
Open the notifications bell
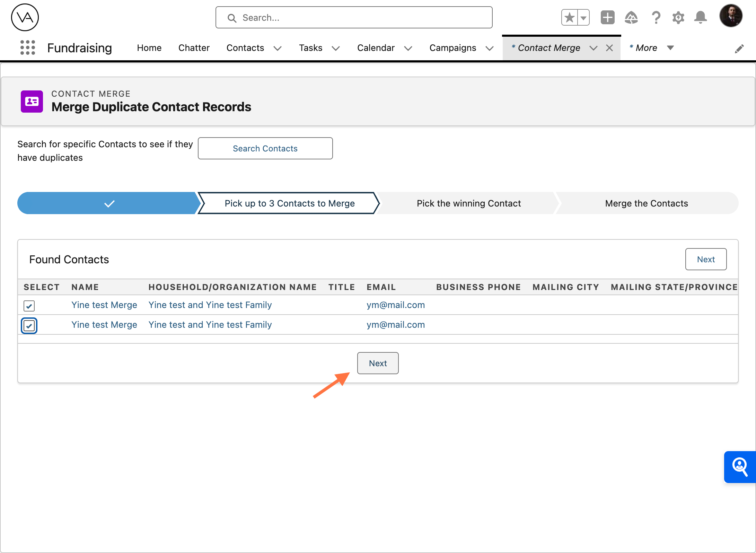point(701,17)
